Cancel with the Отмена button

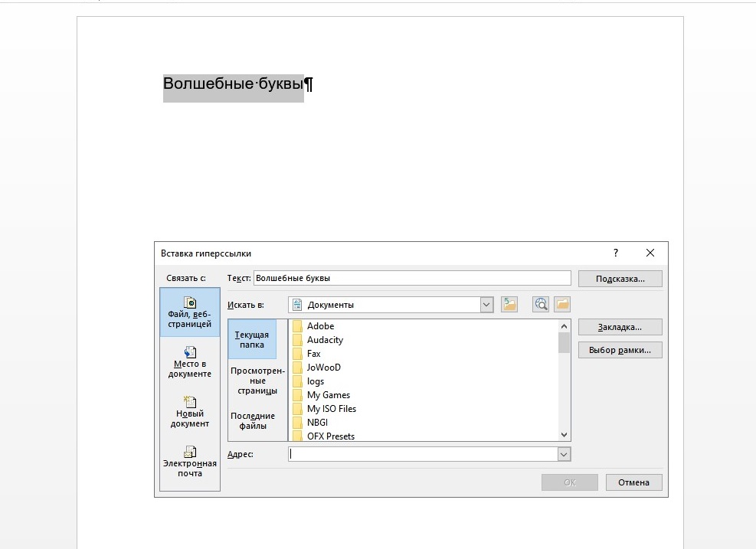[x=633, y=482]
